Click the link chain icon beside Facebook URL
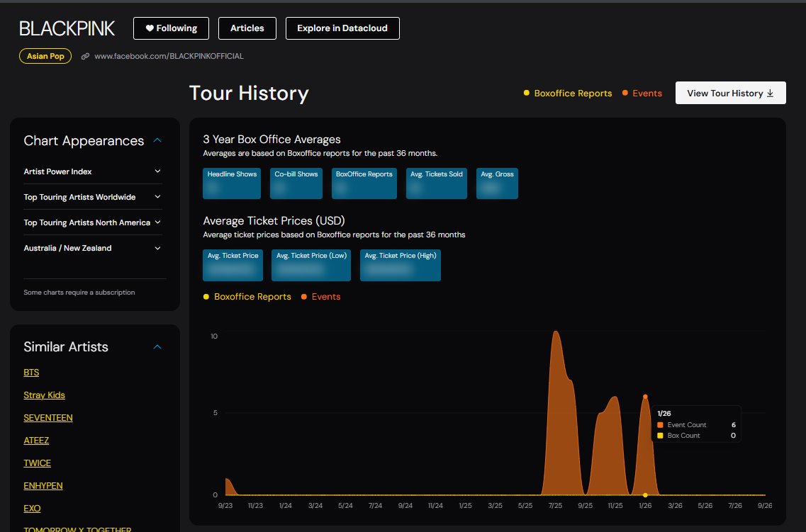 85,56
